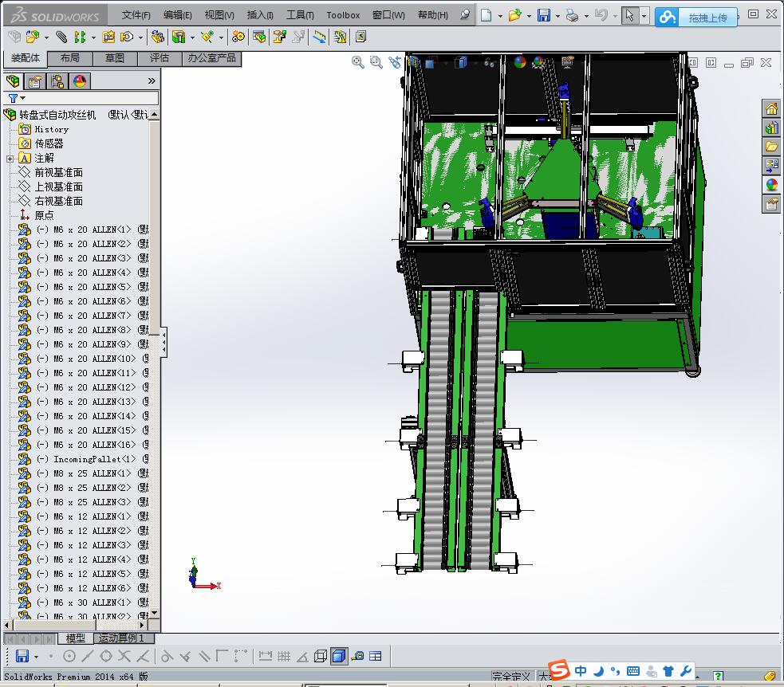Open the PropertyManager panel tab
The width and height of the screenshot is (784, 687).
(35, 81)
